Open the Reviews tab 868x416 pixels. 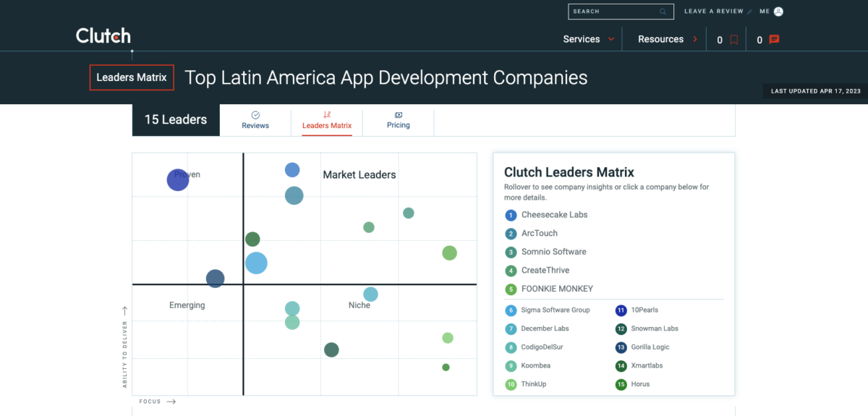[x=255, y=119]
